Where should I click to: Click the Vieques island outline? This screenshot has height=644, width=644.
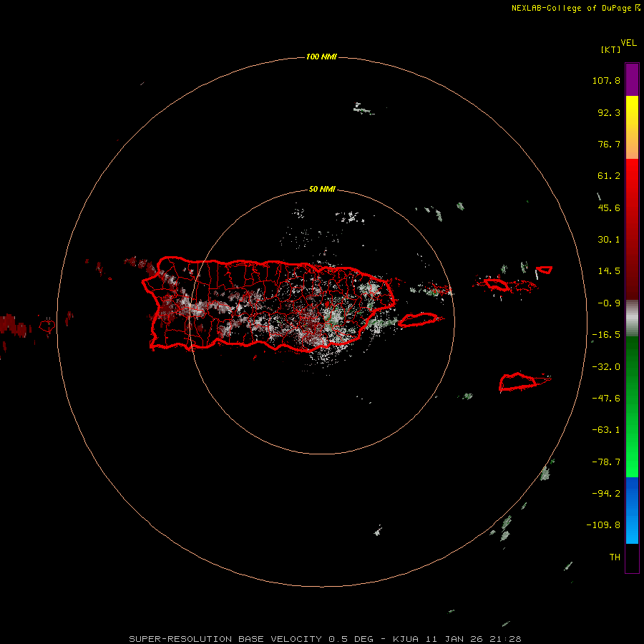(x=418, y=320)
